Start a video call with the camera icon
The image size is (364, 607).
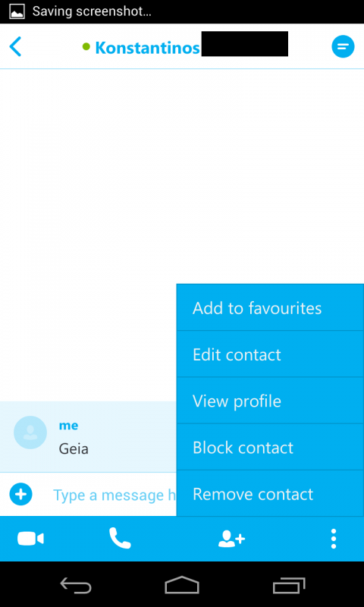point(30,539)
